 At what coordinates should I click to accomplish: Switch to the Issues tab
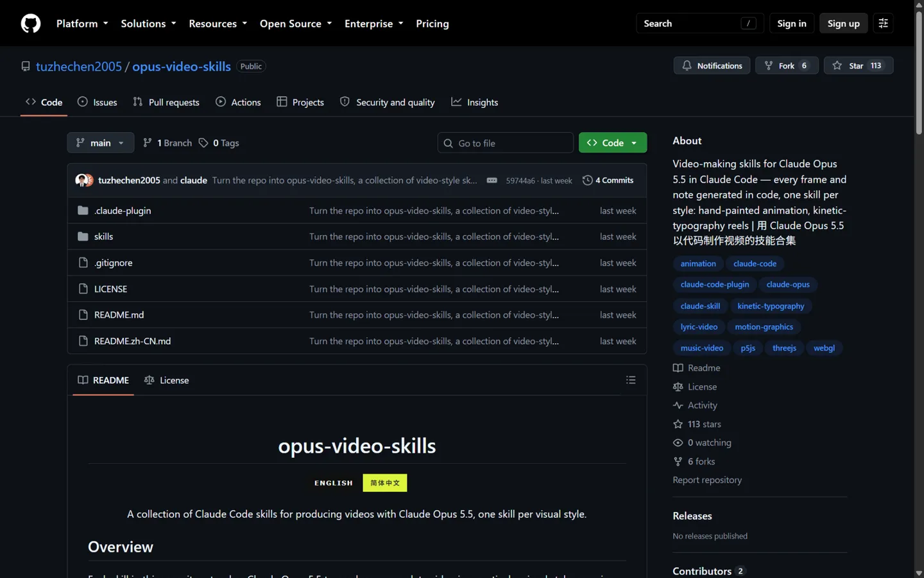point(98,102)
